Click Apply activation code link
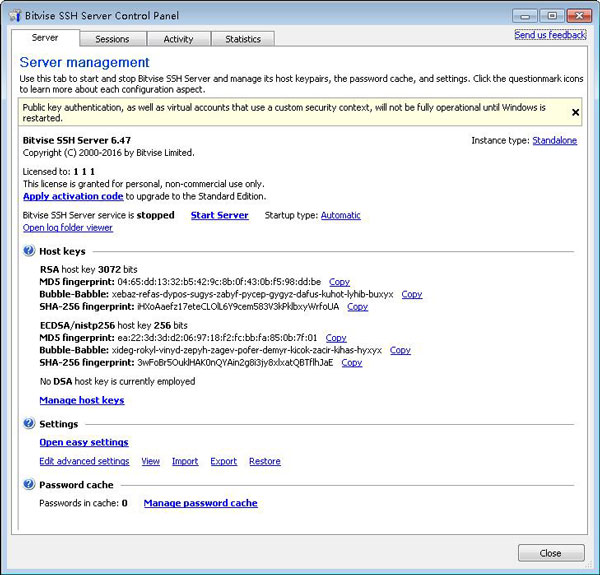600x575 pixels. [73, 196]
